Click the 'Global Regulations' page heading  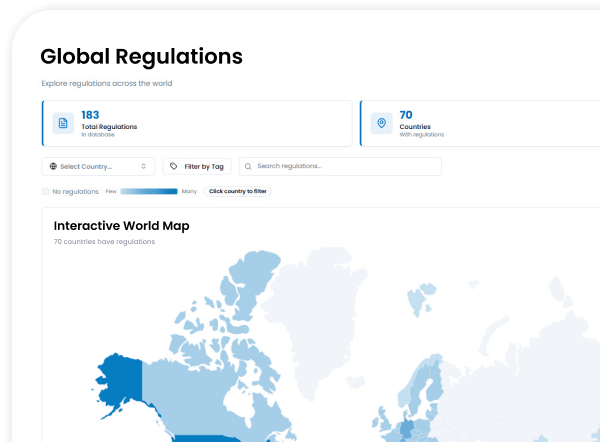pyautogui.click(x=141, y=57)
